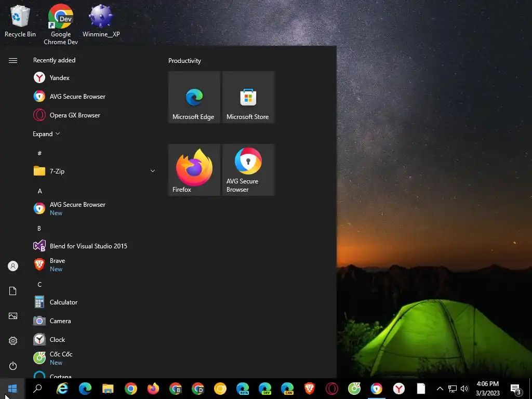Expand the Recently added list
The image size is (532, 399).
pyautogui.click(x=46, y=134)
